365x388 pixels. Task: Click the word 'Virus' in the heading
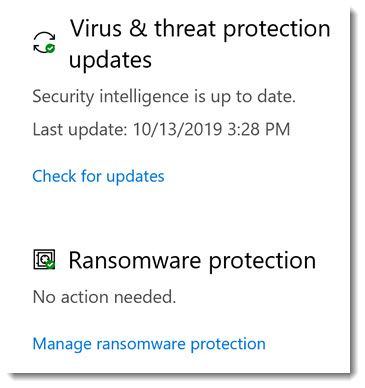pyautogui.click(x=96, y=28)
